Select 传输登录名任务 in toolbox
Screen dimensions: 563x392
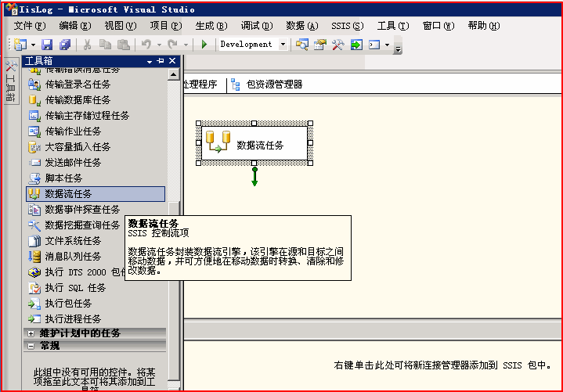96,85
